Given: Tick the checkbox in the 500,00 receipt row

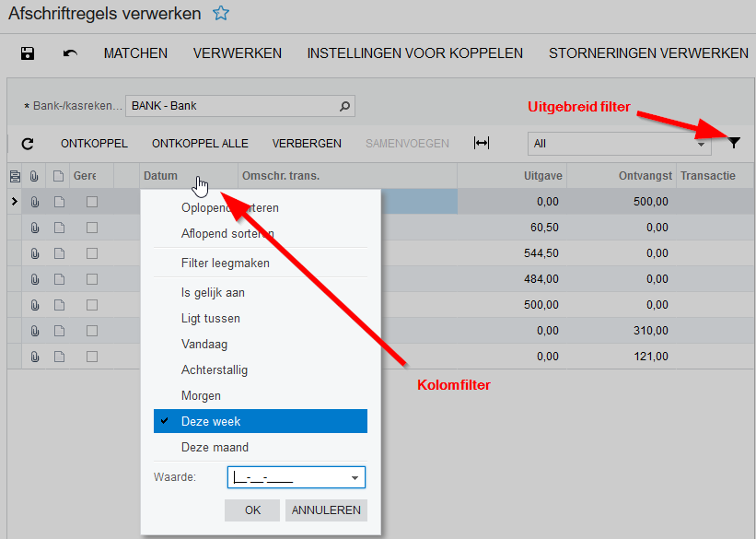Looking at the screenshot, I should (x=91, y=202).
